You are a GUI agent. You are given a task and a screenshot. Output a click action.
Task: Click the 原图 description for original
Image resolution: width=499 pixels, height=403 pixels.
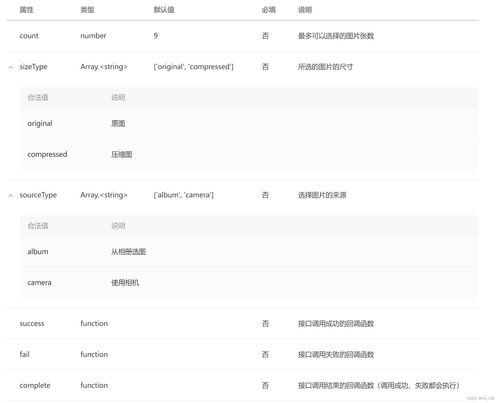(x=118, y=123)
